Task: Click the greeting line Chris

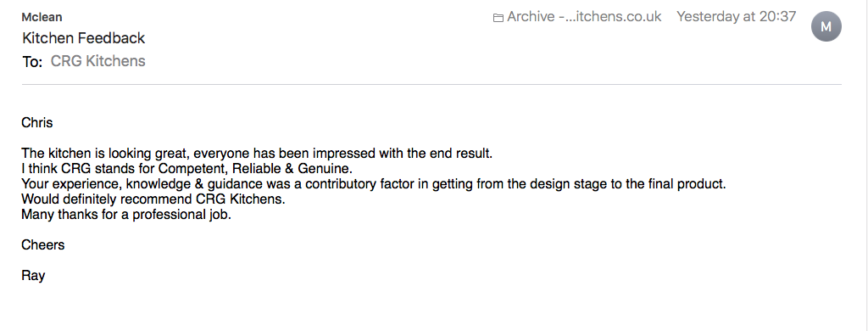Action: point(37,122)
